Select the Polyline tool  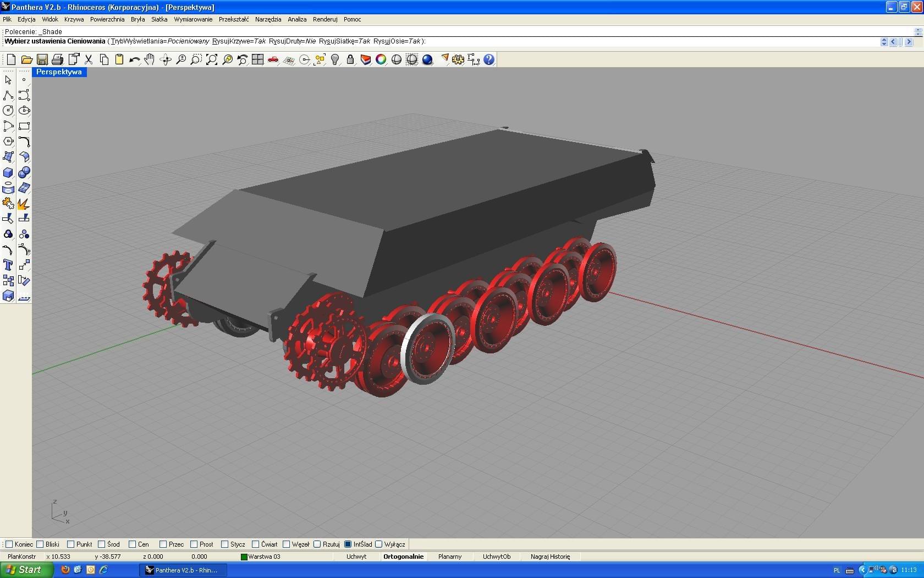8,95
